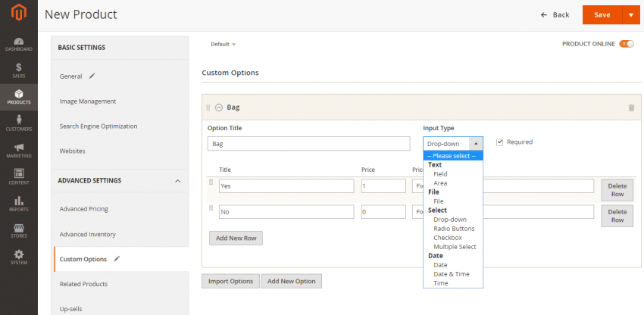Choose Radio Buttons input type
The image size is (644, 315).
click(x=453, y=229)
